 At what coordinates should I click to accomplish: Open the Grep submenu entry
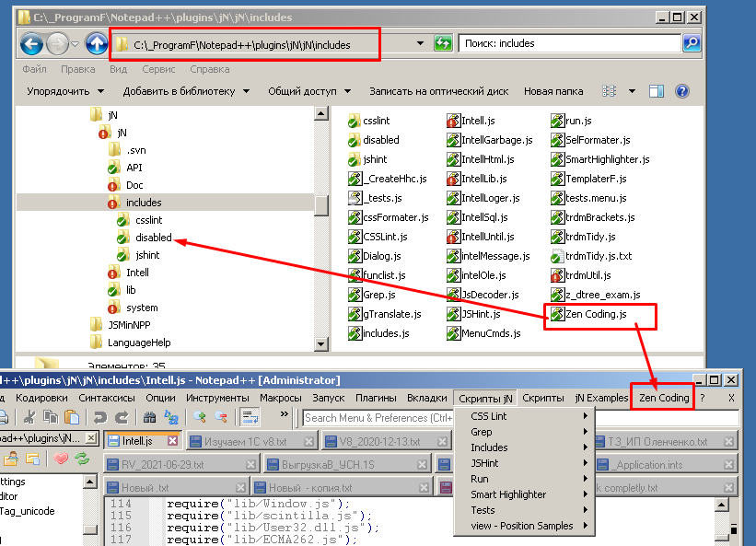525,432
